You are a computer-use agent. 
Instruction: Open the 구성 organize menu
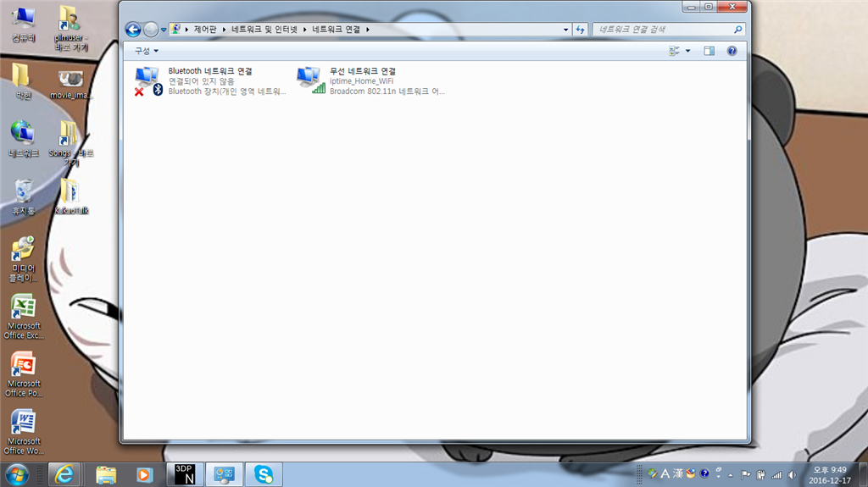tap(146, 51)
